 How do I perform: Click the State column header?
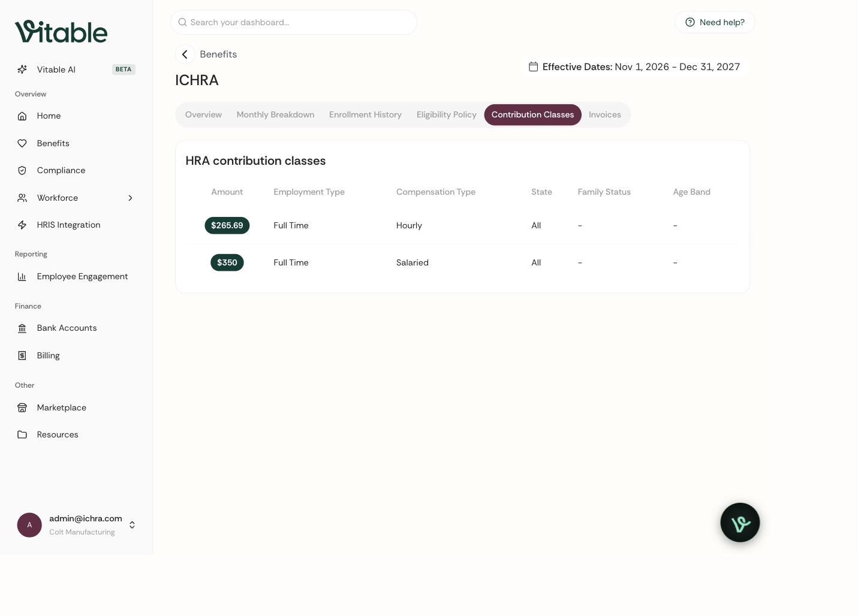[541, 192]
